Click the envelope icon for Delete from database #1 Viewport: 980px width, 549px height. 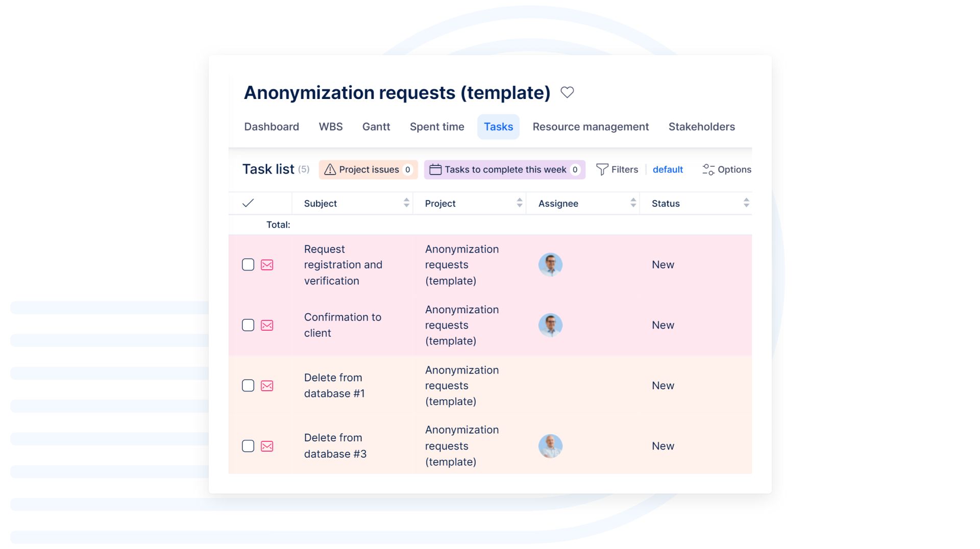point(267,386)
